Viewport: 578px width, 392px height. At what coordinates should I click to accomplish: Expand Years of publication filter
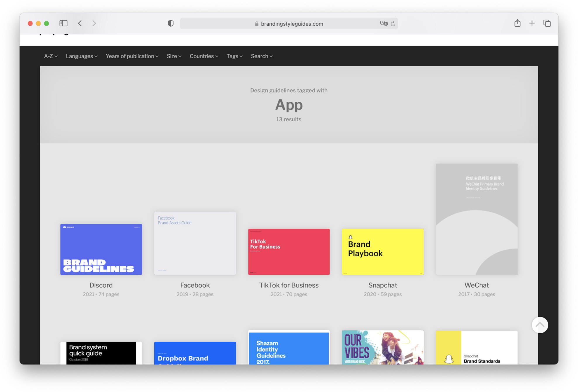pyautogui.click(x=132, y=56)
